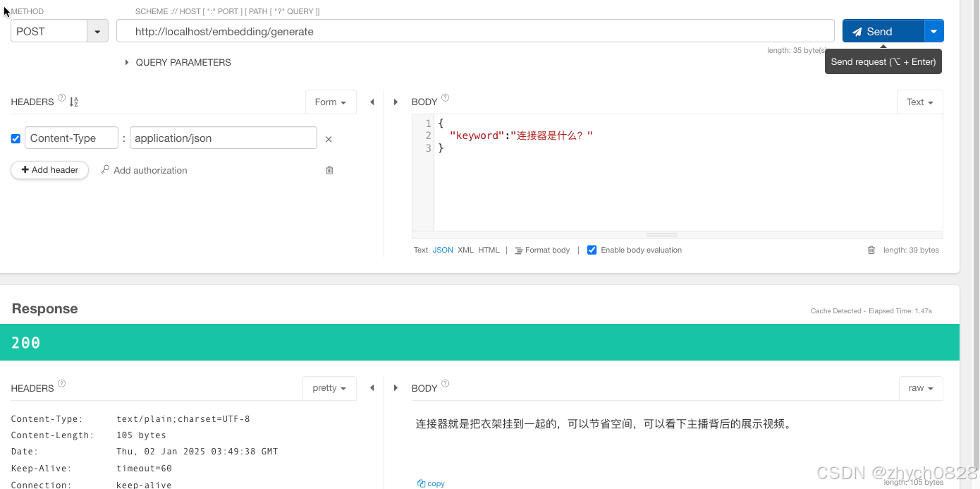Select the response Date header value
Viewport: 980px width, 489px height.
(197, 452)
